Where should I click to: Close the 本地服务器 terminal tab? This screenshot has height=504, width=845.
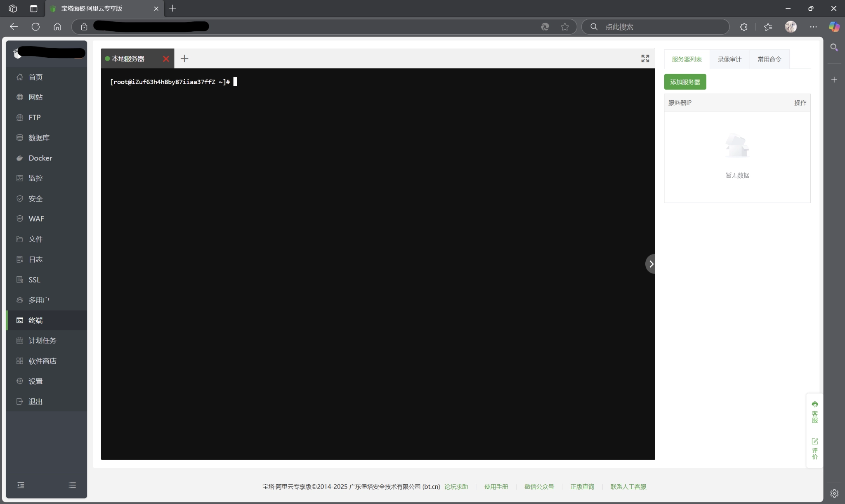tap(166, 59)
